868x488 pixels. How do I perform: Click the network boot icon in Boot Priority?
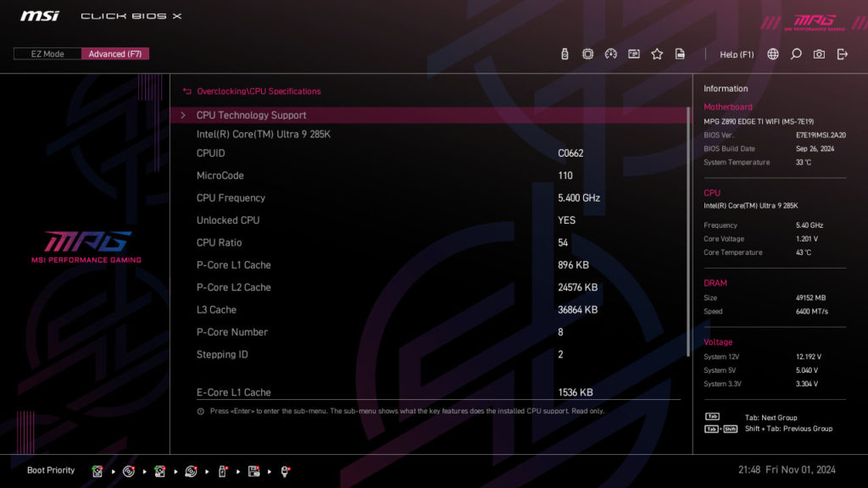(x=286, y=471)
